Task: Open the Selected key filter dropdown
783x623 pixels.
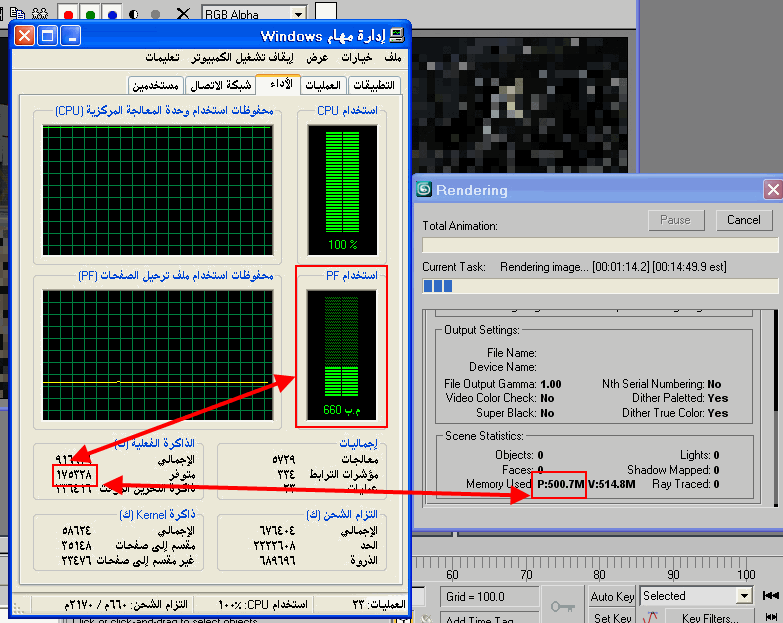Action: pyautogui.click(x=744, y=596)
